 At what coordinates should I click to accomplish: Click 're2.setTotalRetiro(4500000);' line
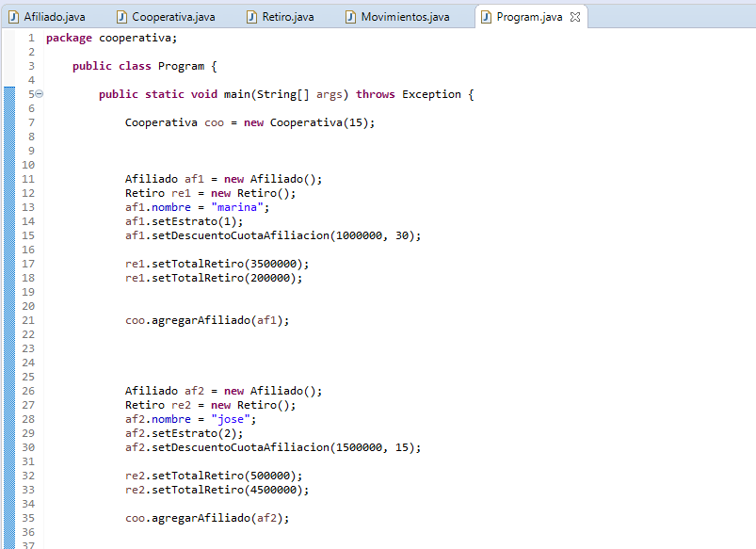[x=217, y=490]
